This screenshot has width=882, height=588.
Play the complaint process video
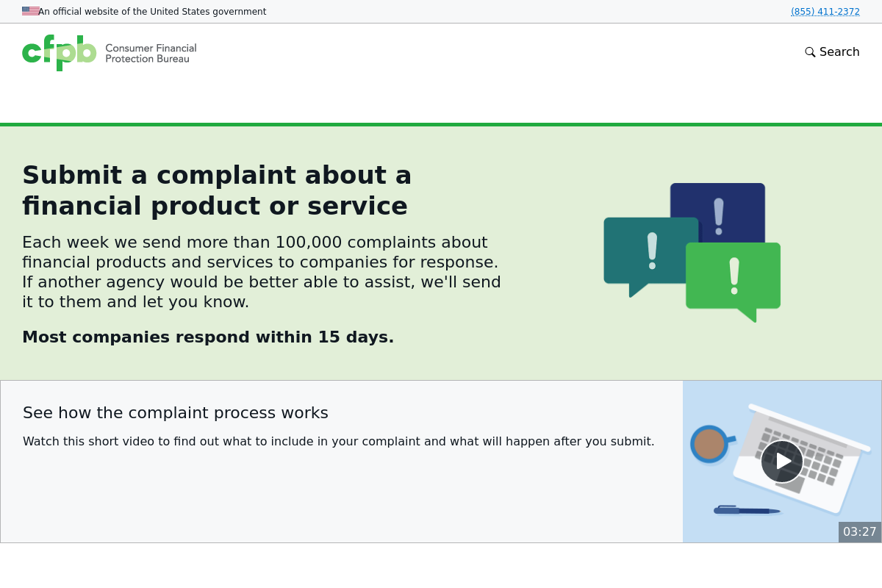click(x=782, y=462)
